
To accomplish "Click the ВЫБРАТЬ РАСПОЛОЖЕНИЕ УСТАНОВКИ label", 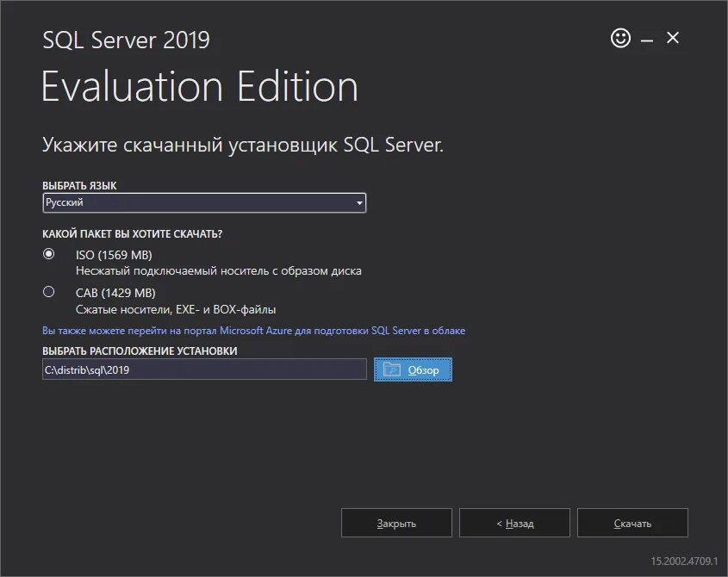I will pos(140,351).
